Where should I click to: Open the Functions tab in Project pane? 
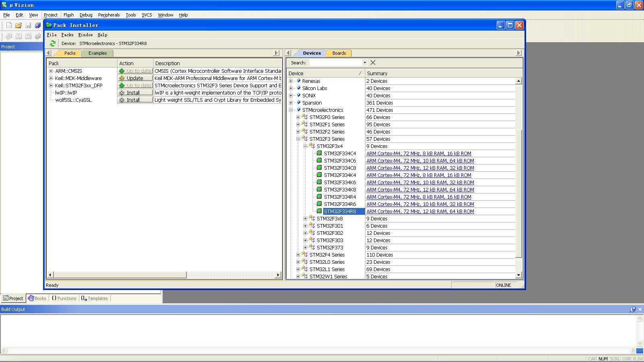64,298
